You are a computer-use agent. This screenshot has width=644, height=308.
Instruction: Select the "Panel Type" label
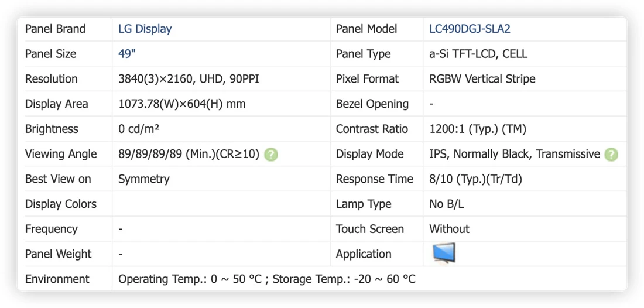(364, 54)
